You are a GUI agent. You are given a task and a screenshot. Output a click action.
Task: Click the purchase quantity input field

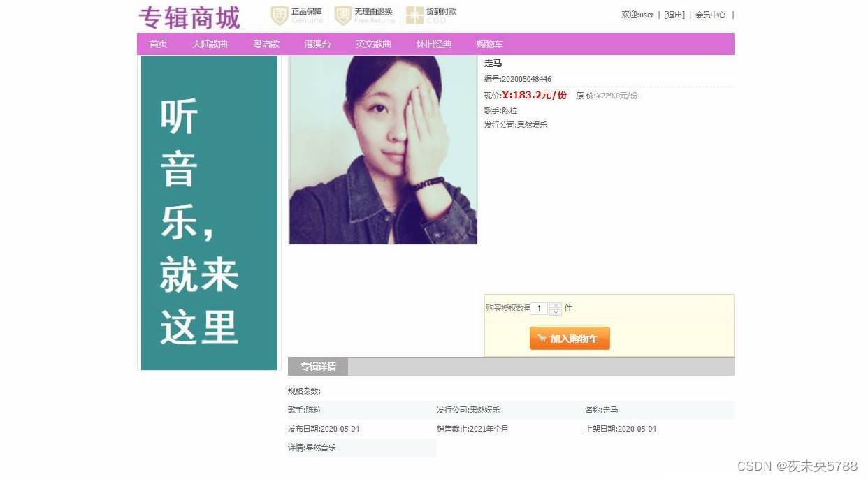click(540, 309)
